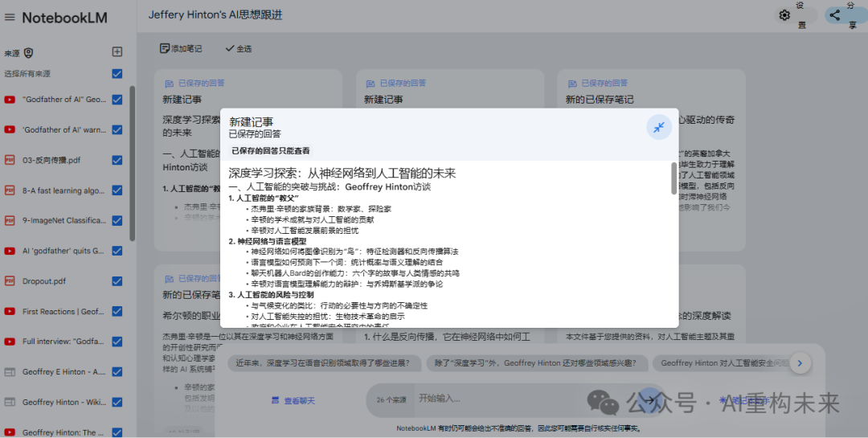Select suggestion about 语音识别领域 progress
This screenshot has height=438, width=868.
click(x=323, y=363)
